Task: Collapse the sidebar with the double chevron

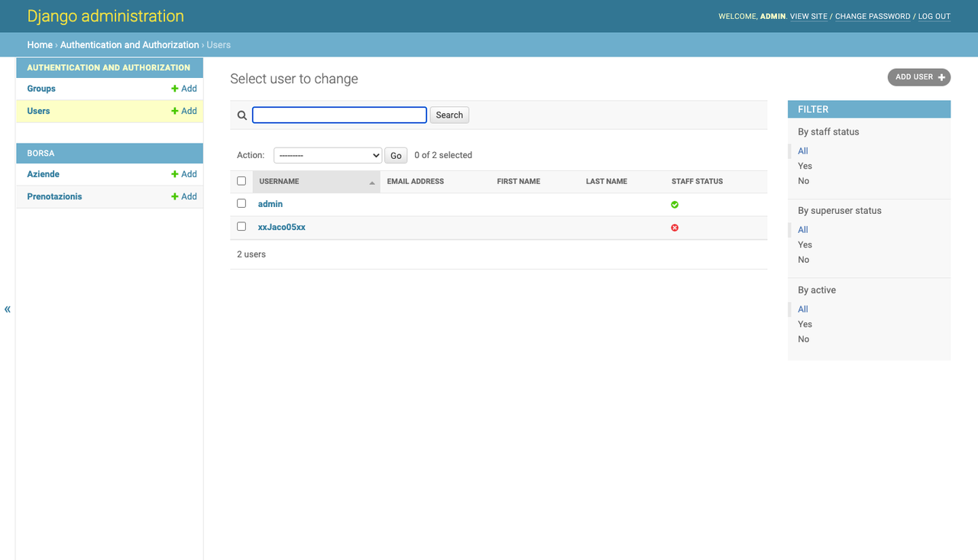Action: [8, 309]
